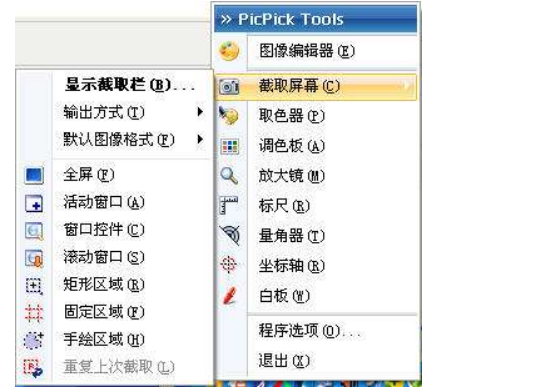Click the color picker eyedropper icon
The image size is (544, 388).
pyautogui.click(x=229, y=116)
